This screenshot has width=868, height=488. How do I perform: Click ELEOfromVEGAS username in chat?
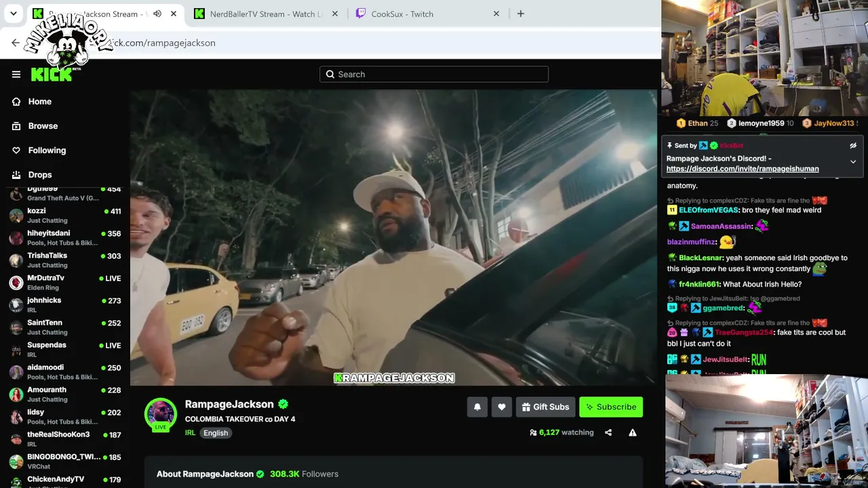709,210
